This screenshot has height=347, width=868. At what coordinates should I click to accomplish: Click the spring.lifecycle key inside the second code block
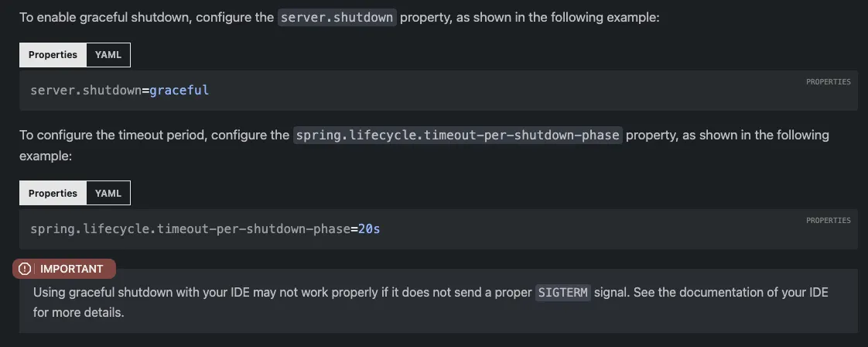(x=190, y=228)
